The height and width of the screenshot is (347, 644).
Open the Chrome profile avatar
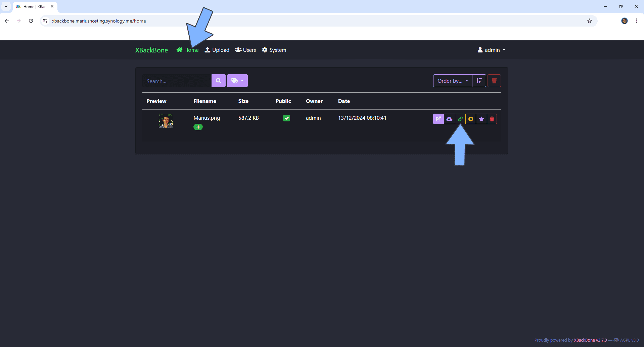(625, 21)
